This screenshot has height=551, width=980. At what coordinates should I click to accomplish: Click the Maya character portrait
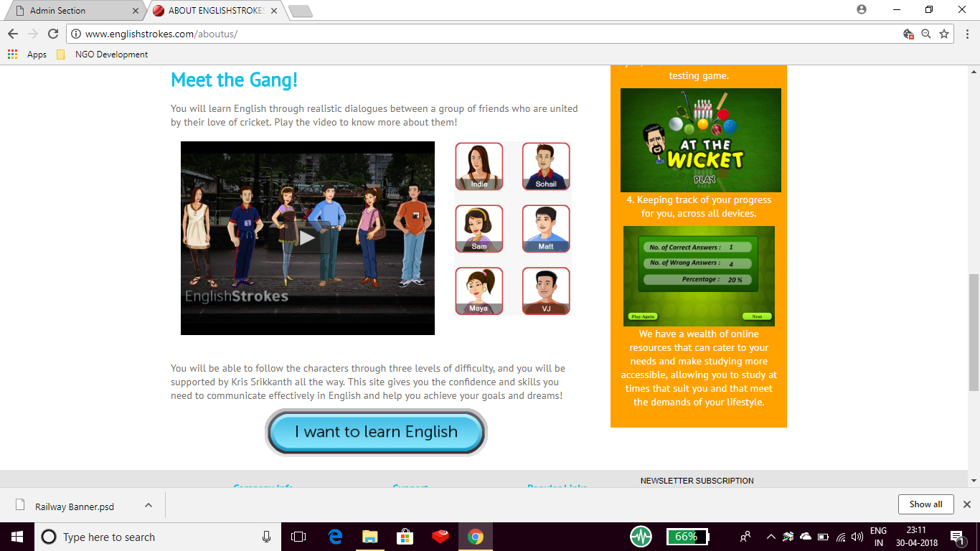point(479,291)
